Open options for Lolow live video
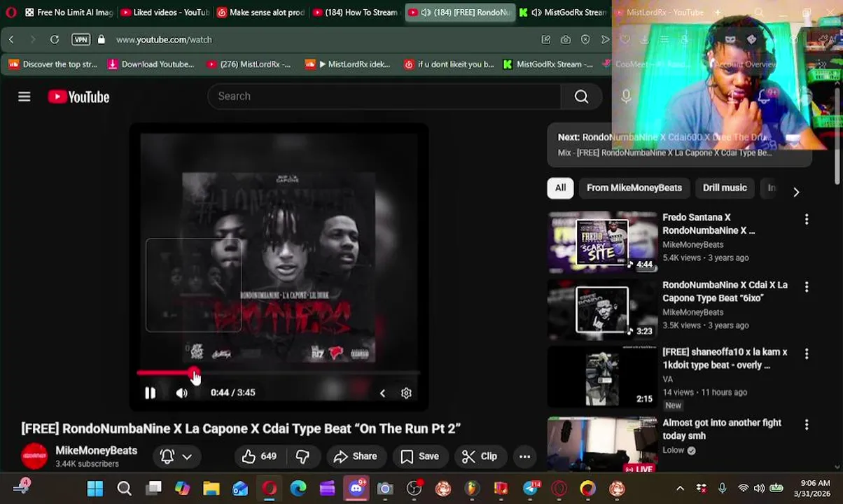Viewport: 843px width, 504px height. 807,424
